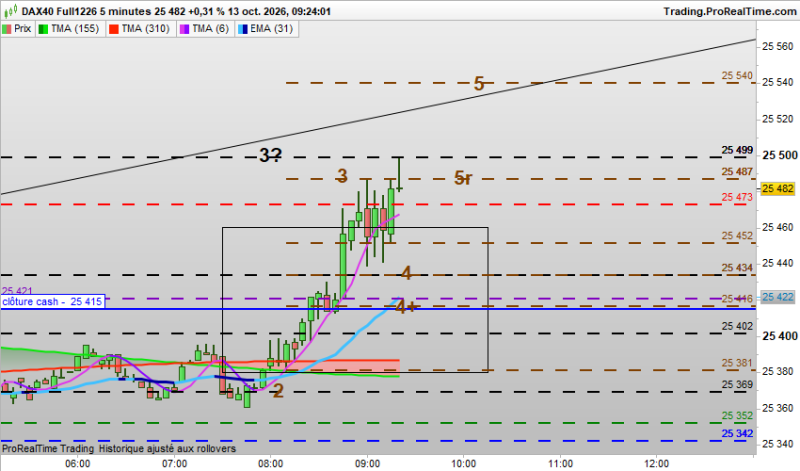Viewport: 800px width, 471px height.
Task: Select the brown wave label 2 near 25 369
Action: coord(278,391)
